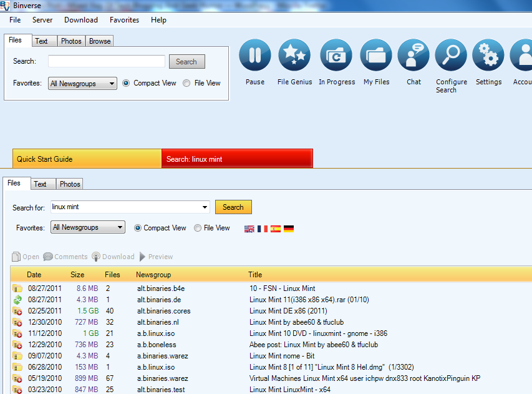Screen dimensions: 532x394
Task: Click the folder icon for Linux Mint DE x86 (2011)
Action: (17, 311)
